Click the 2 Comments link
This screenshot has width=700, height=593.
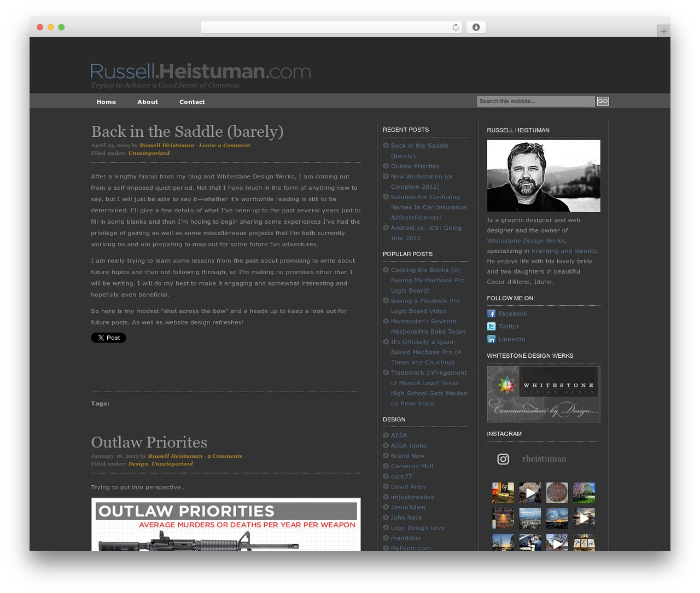[224, 456]
